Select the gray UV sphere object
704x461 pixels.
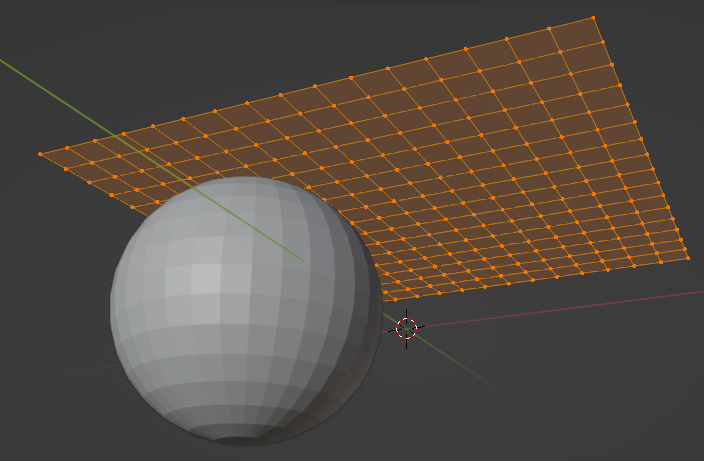pos(246,311)
